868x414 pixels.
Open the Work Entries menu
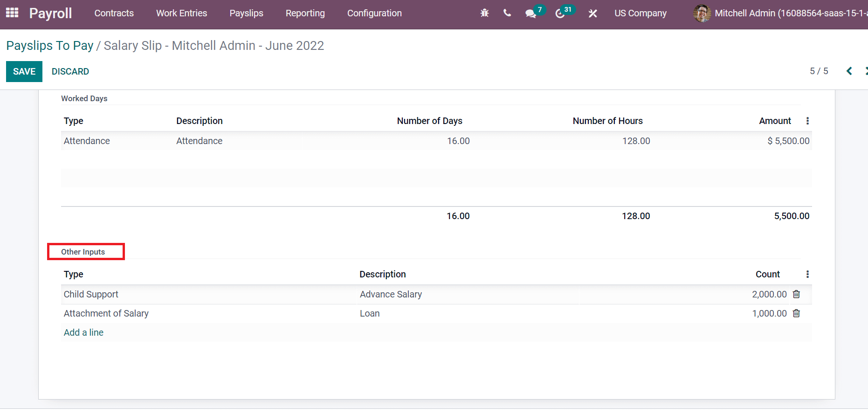[181, 13]
